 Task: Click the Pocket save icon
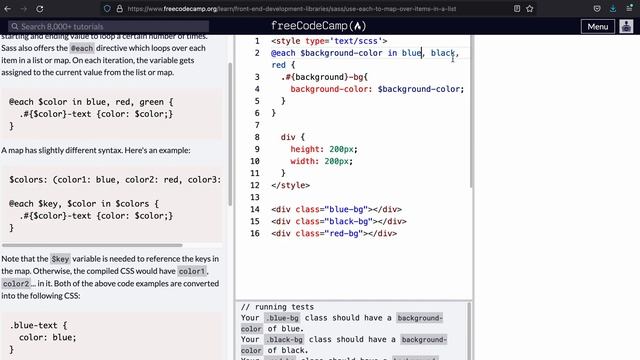click(597, 9)
